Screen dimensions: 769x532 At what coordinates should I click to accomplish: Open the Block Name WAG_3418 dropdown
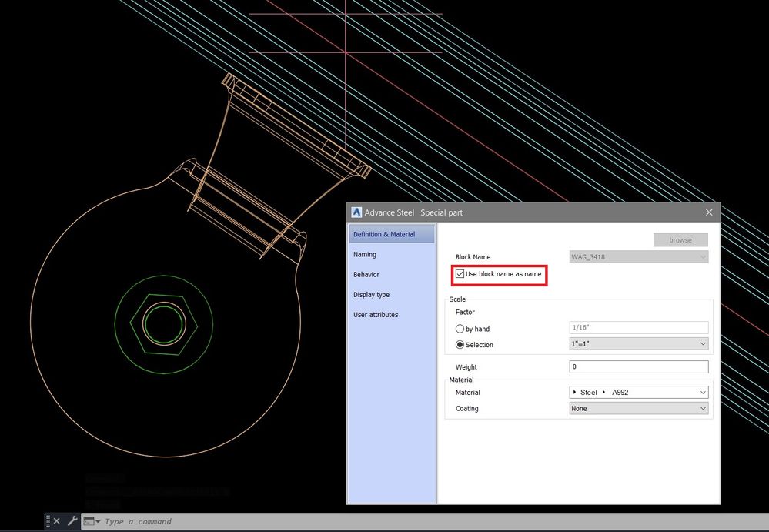click(639, 257)
